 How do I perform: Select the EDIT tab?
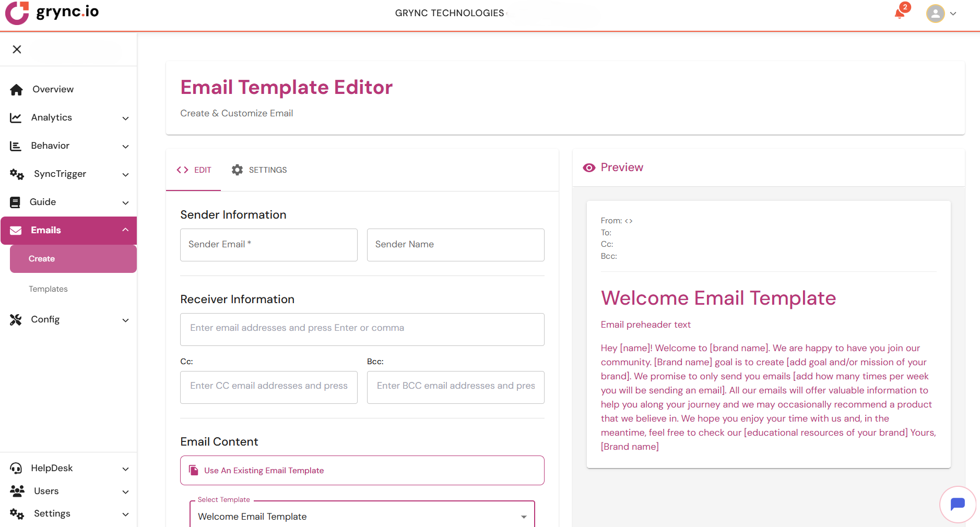pyautogui.click(x=194, y=170)
